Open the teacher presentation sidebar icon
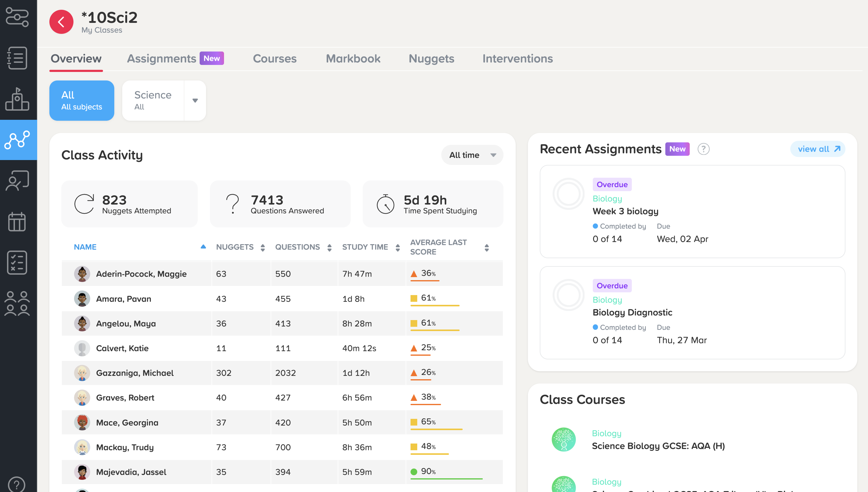 pyautogui.click(x=17, y=181)
